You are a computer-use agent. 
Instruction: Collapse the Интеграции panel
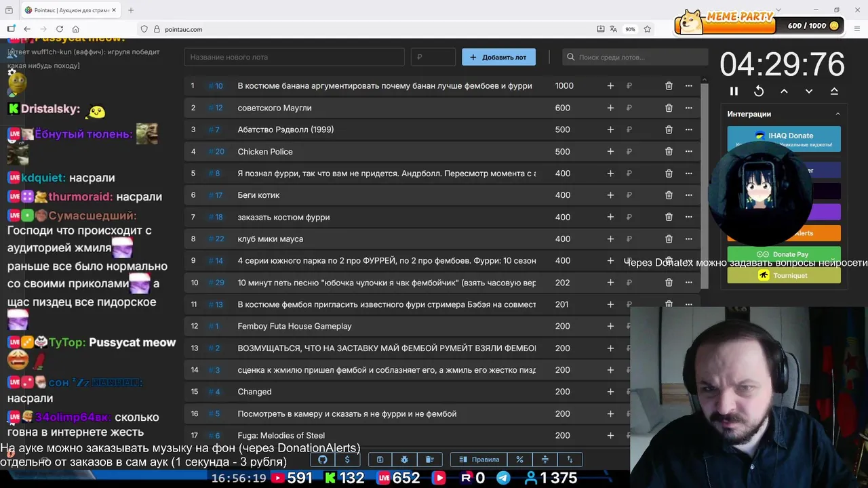point(837,114)
